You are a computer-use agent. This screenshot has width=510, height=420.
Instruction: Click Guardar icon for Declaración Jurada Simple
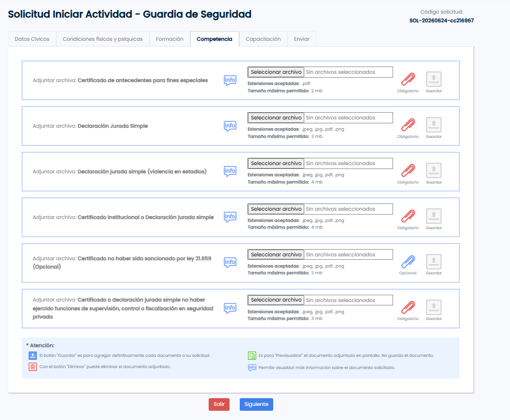433,125
